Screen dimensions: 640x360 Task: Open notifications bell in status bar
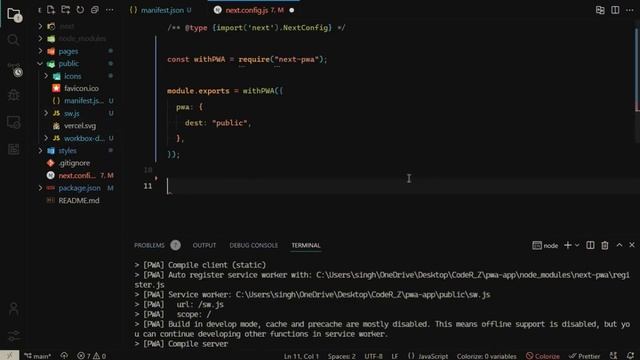[x=630, y=356]
